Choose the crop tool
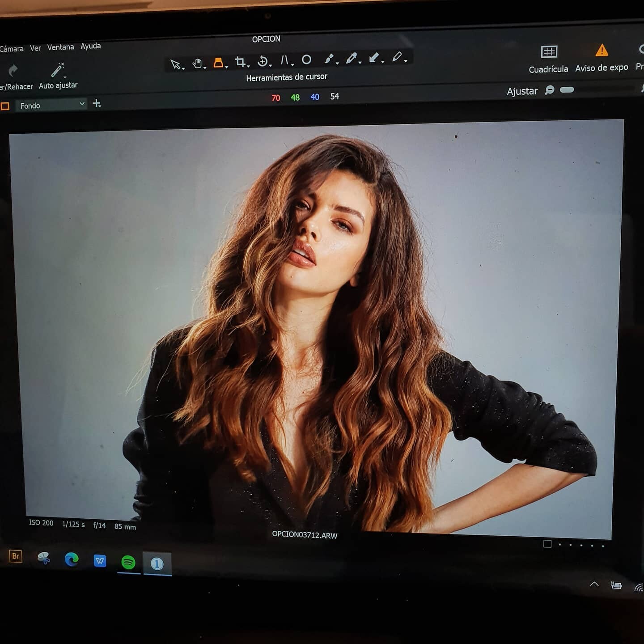Screen dimensions: 644x644 click(x=240, y=62)
